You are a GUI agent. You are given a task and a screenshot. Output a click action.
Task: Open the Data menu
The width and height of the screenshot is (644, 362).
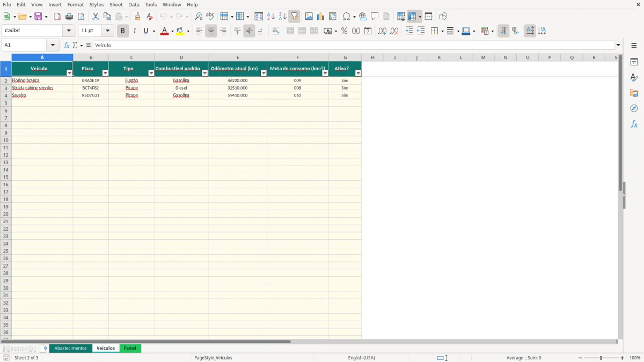click(x=134, y=4)
